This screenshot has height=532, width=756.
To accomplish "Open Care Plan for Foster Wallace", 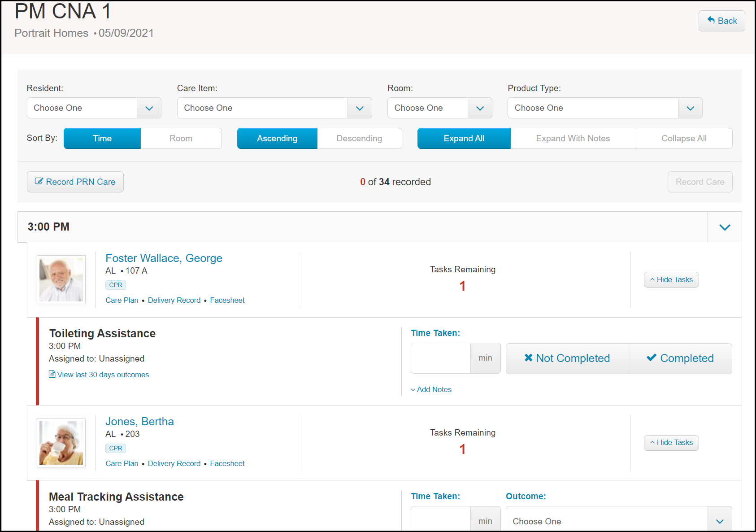I will [x=122, y=300].
